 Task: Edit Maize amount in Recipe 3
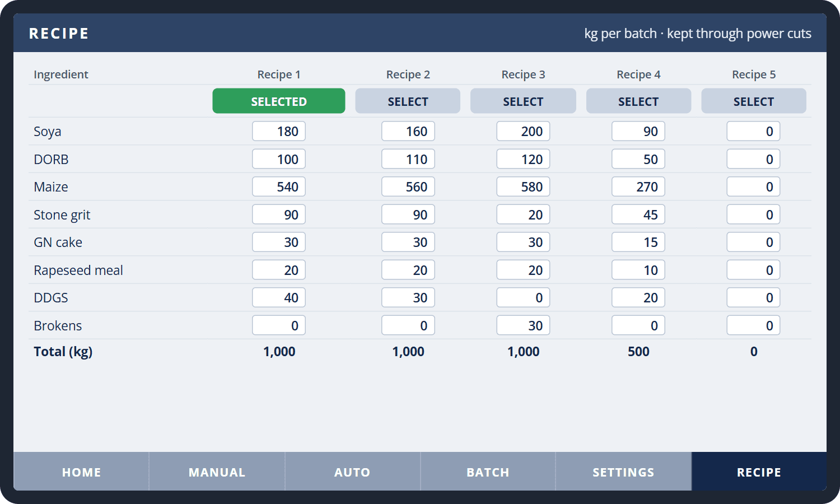pos(523,186)
